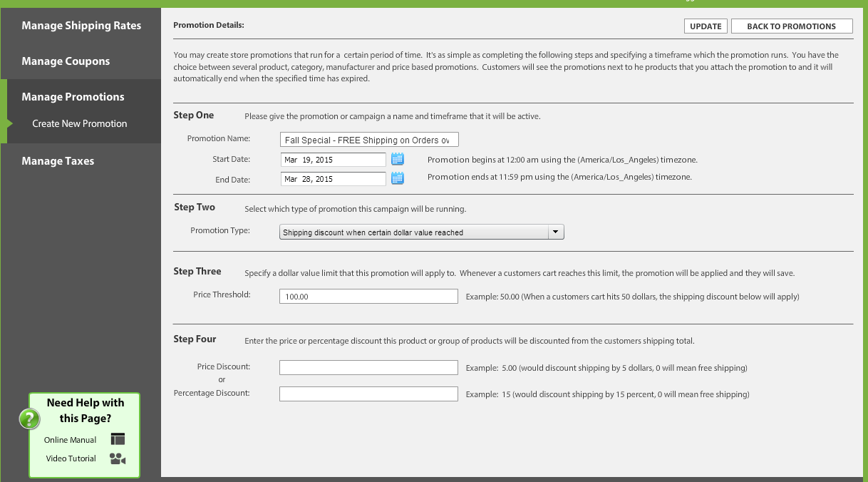Image resolution: width=868 pixels, height=482 pixels.
Task: Open Manage Shipping Rates section
Action: (81, 26)
